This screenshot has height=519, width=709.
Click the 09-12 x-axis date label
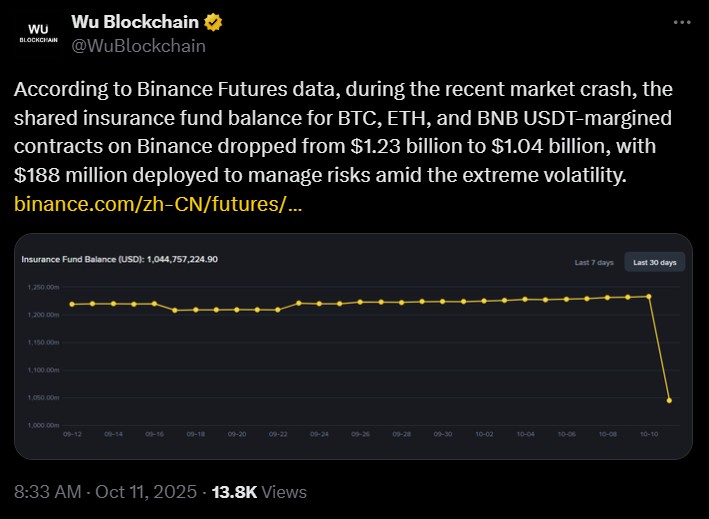click(x=72, y=435)
